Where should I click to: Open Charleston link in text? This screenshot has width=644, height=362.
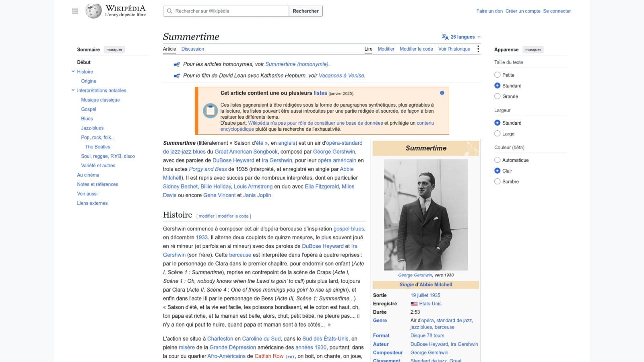pyautogui.click(x=220, y=339)
